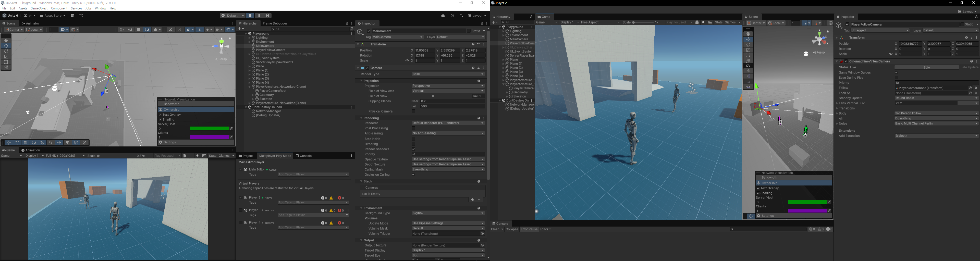Select the CV Cinemachine tool in Player 2 Scene

coord(748,66)
